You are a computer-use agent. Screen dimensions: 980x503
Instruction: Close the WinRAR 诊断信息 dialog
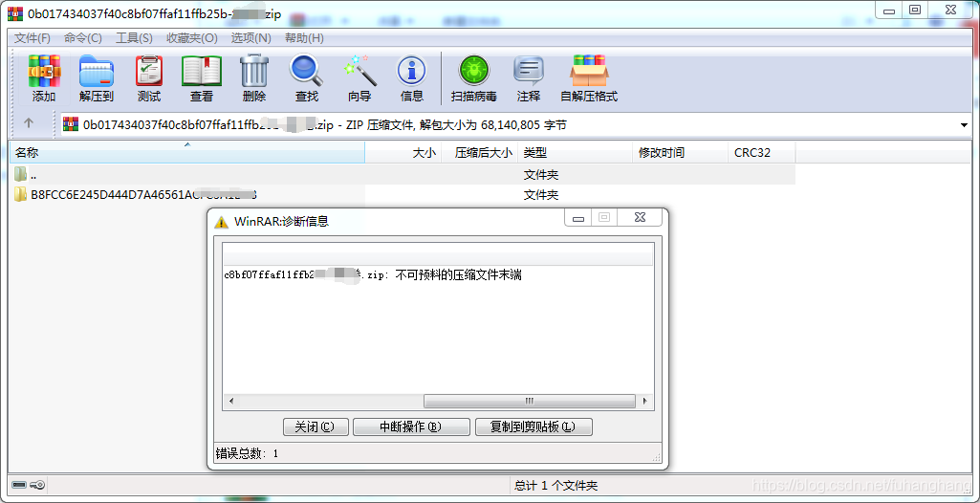(640, 217)
